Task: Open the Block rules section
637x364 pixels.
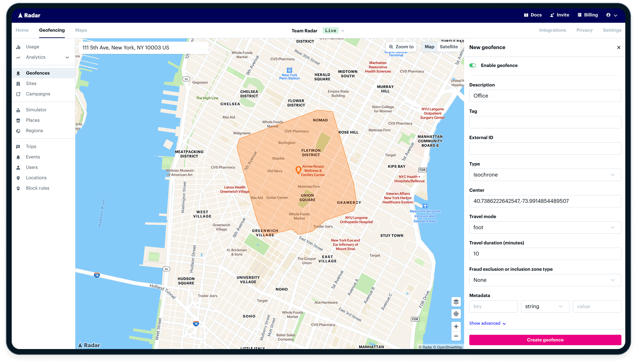Action: click(37, 188)
